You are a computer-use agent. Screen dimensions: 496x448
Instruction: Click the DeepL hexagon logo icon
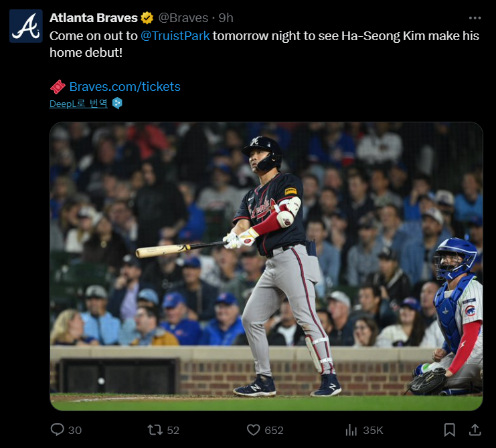point(117,104)
